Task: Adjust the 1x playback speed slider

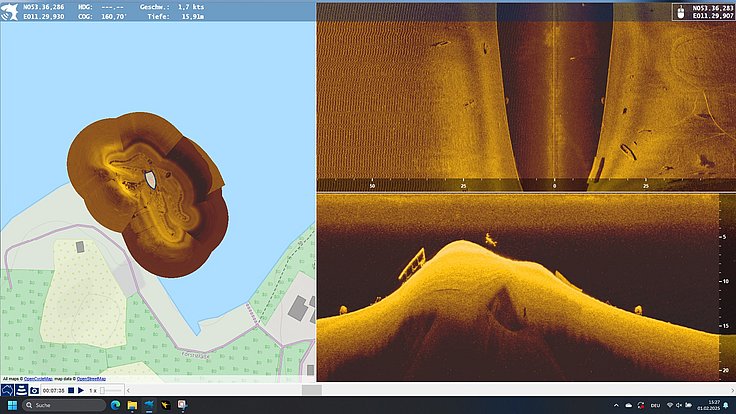Action: point(111,391)
